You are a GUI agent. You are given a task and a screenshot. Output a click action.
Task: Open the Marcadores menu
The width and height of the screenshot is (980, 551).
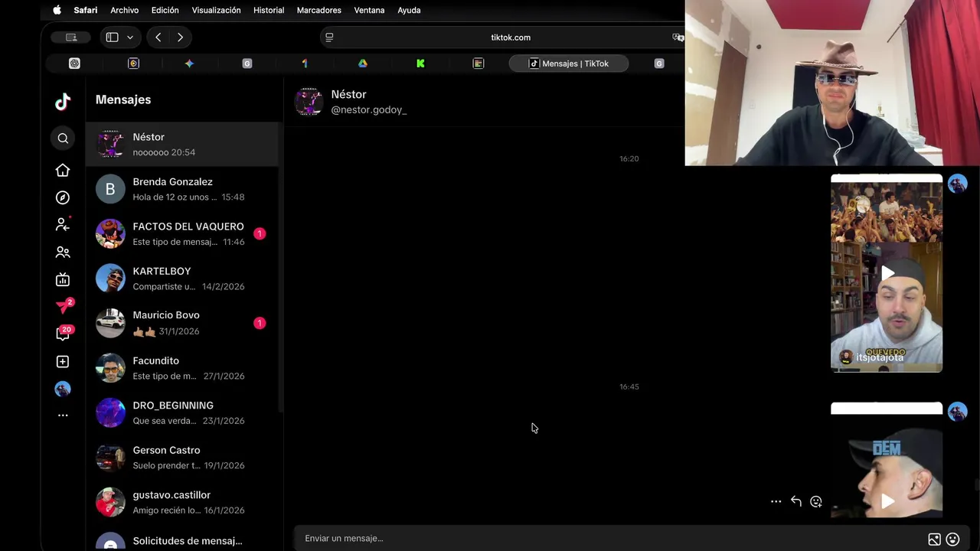coord(319,10)
